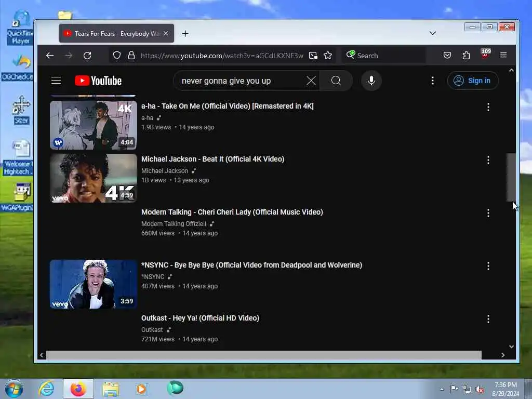Open action menu for Outkast Hey Ya
Viewport: 532px width, 399px height.
pos(488,319)
